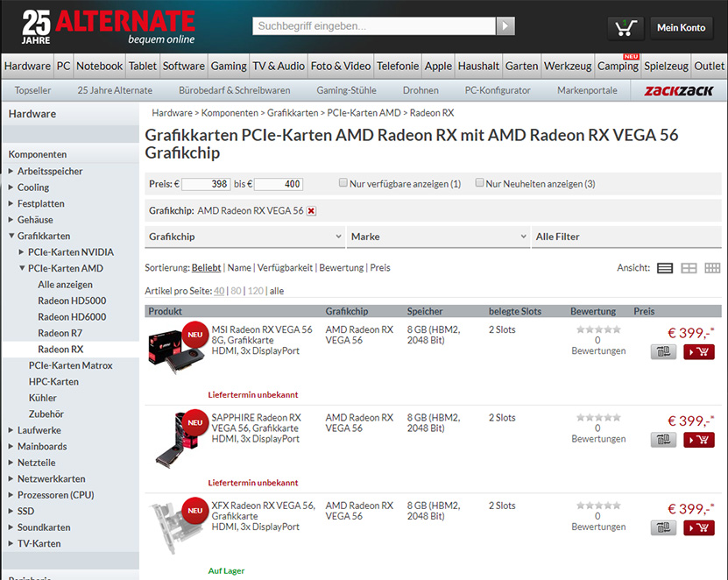Add MSI Radeon RX VEGA 56 to cart

[x=699, y=352]
